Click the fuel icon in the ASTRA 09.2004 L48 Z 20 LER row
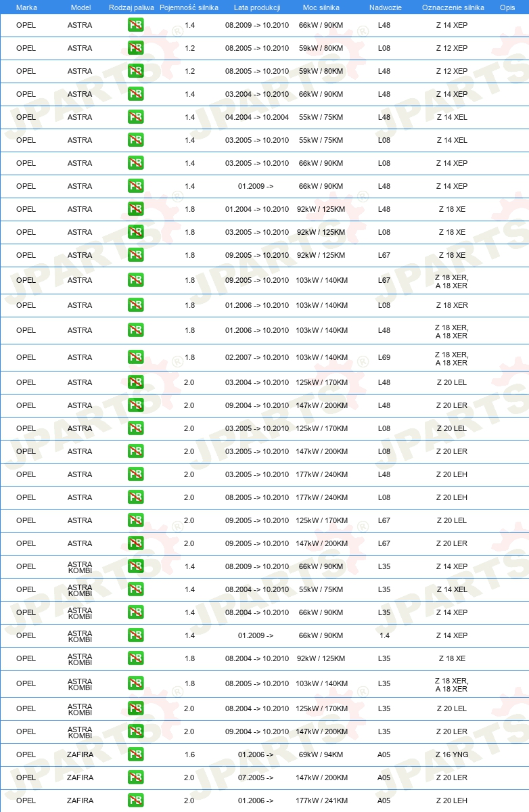 tap(136, 405)
